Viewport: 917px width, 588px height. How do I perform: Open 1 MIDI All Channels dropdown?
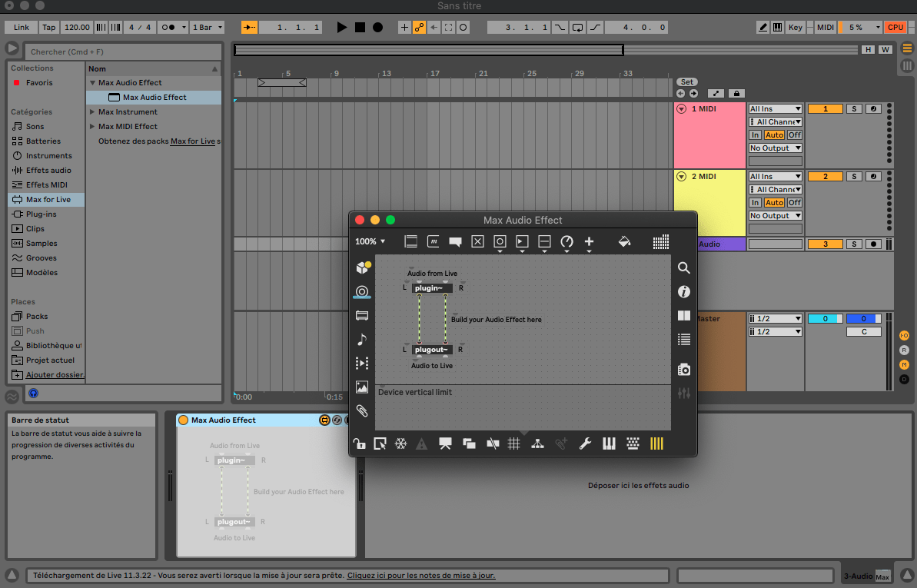tap(776, 121)
